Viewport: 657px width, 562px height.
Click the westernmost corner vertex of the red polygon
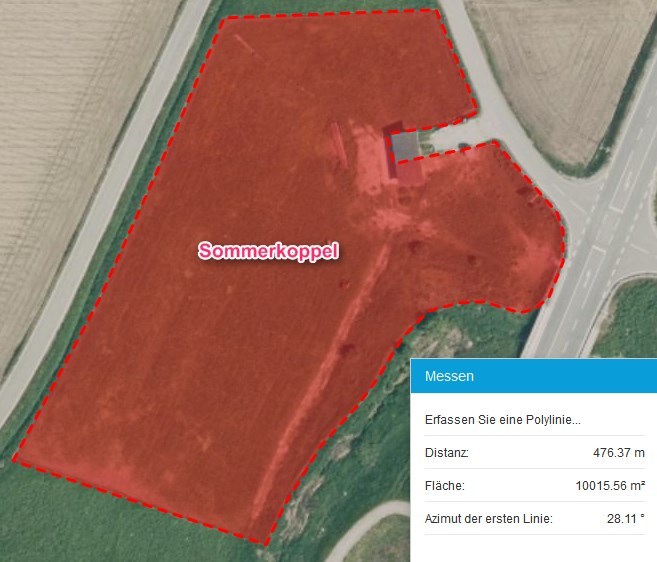[15, 458]
